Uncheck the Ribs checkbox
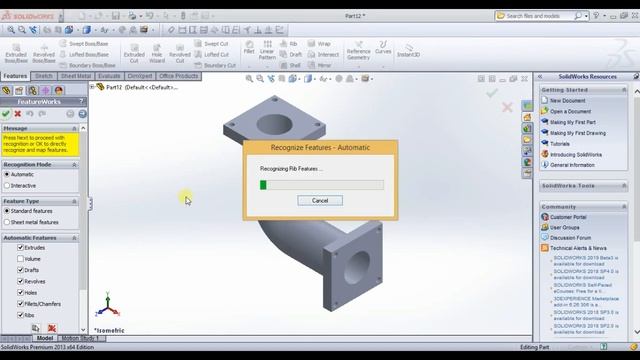Viewport: 640px width, 360px height. pyautogui.click(x=20, y=315)
